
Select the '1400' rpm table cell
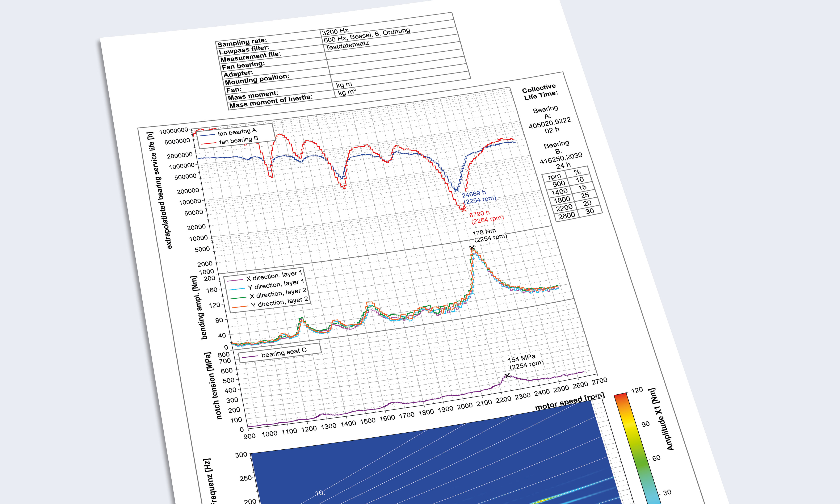point(559,192)
